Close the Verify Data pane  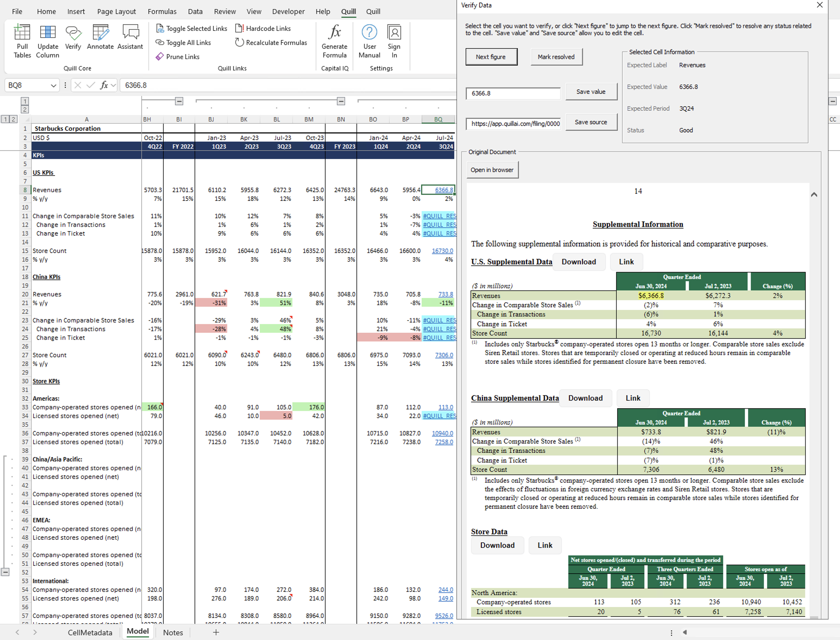coord(820,5)
